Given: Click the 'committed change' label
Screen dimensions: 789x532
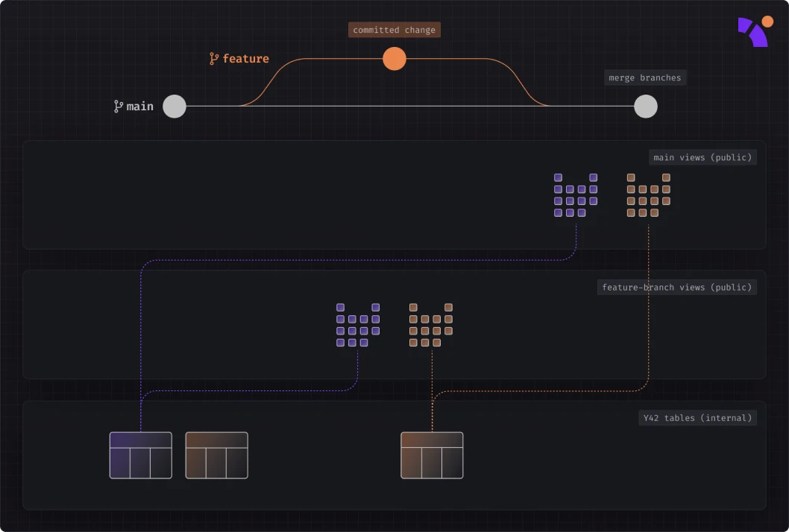Looking at the screenshot, I should coord(394,30).
